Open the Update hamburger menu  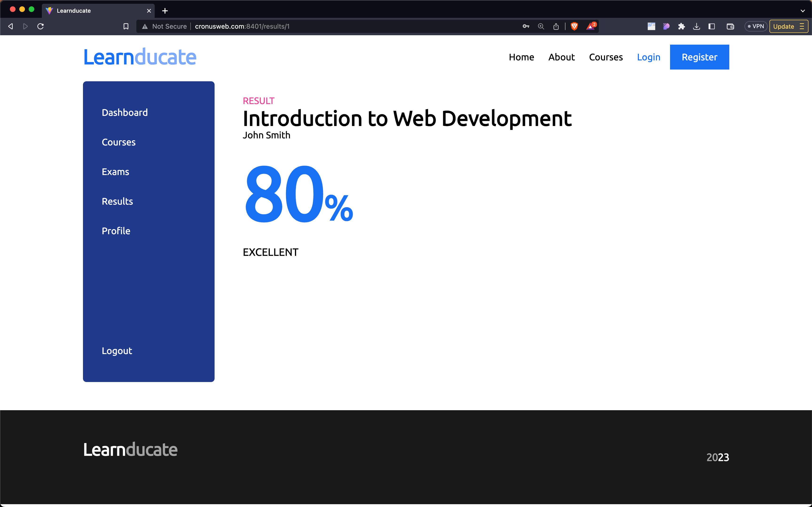(x=802, y=26)
